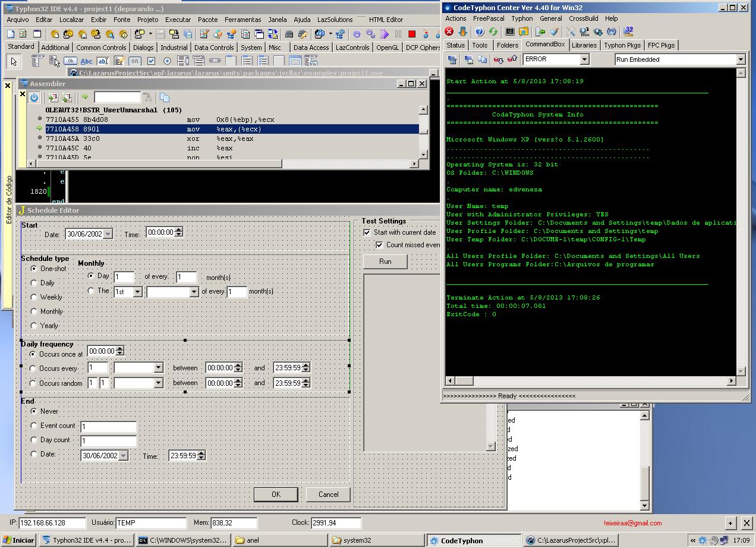Image resolution: width=756 pixels, height=548 pixels.
Task: Pick the TCheckBox component in palette
Action: [151, 61]
